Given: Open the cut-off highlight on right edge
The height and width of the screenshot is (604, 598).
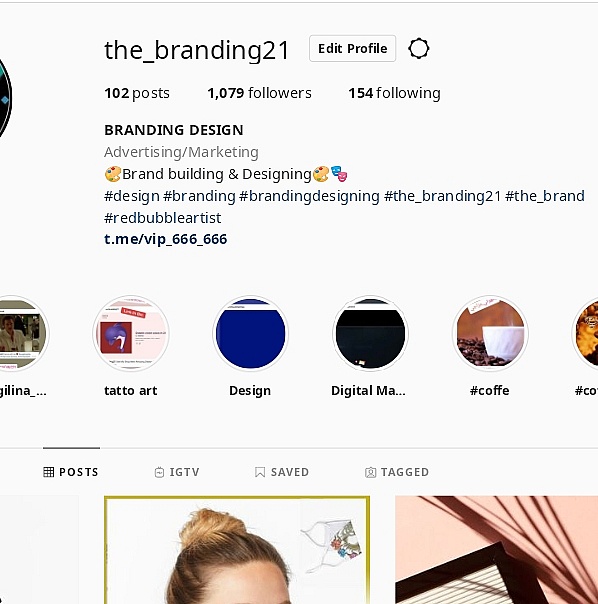Looking at the screenshot, I should pyautogui.click(x=585, y=333).
